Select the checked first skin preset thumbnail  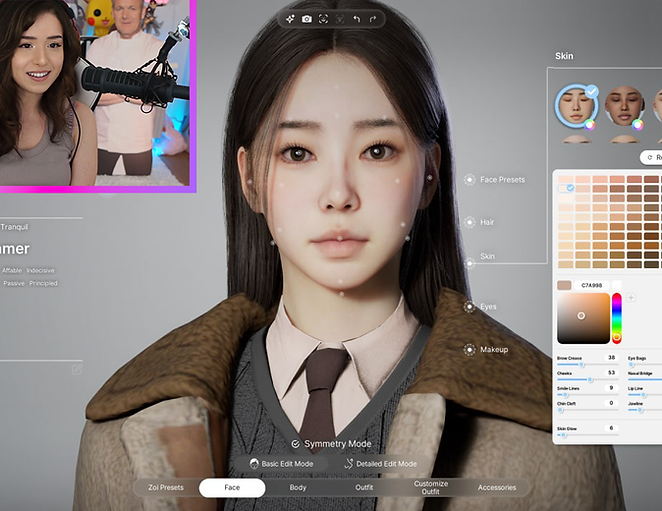tap(576, 106)
